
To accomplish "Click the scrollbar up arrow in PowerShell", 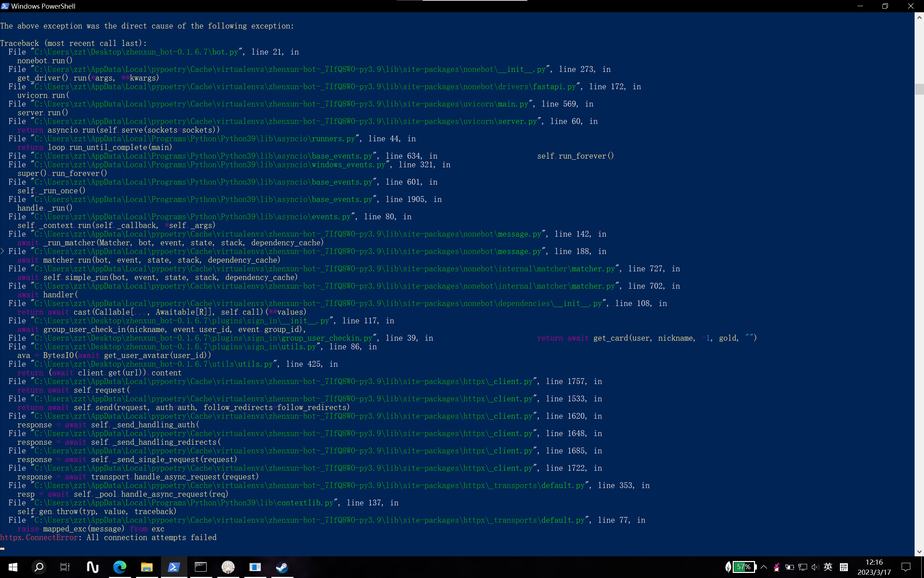I will click(x=919, y=18).
